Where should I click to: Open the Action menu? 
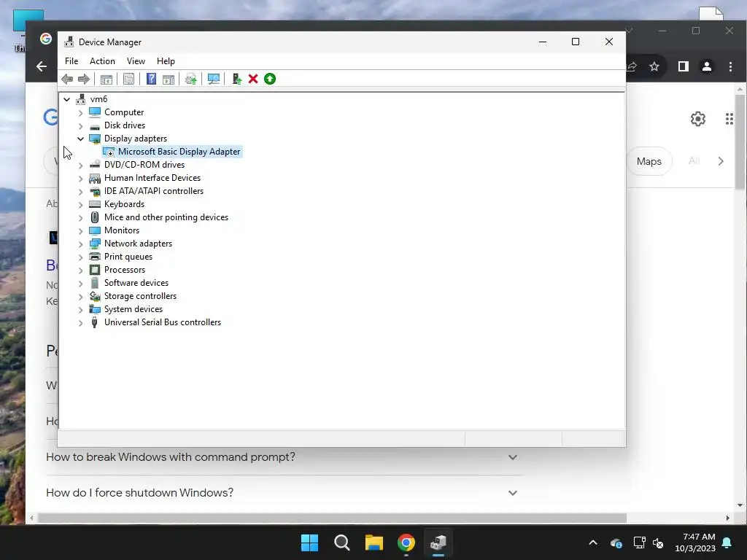click(x=102, y=61)
